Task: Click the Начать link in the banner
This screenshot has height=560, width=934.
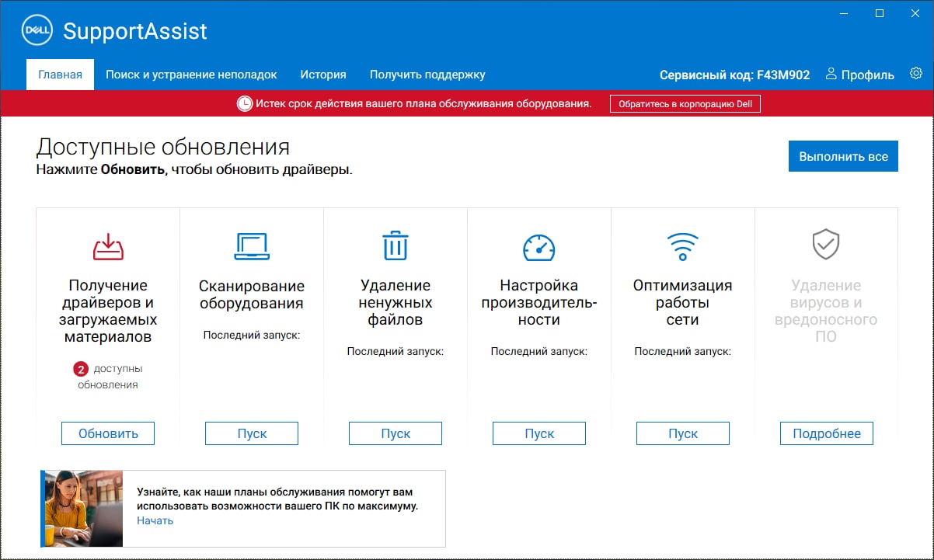Action: click(x=155, y=520)
